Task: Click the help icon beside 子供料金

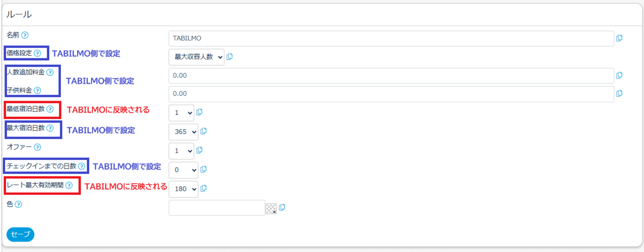Action: (38, 91)
